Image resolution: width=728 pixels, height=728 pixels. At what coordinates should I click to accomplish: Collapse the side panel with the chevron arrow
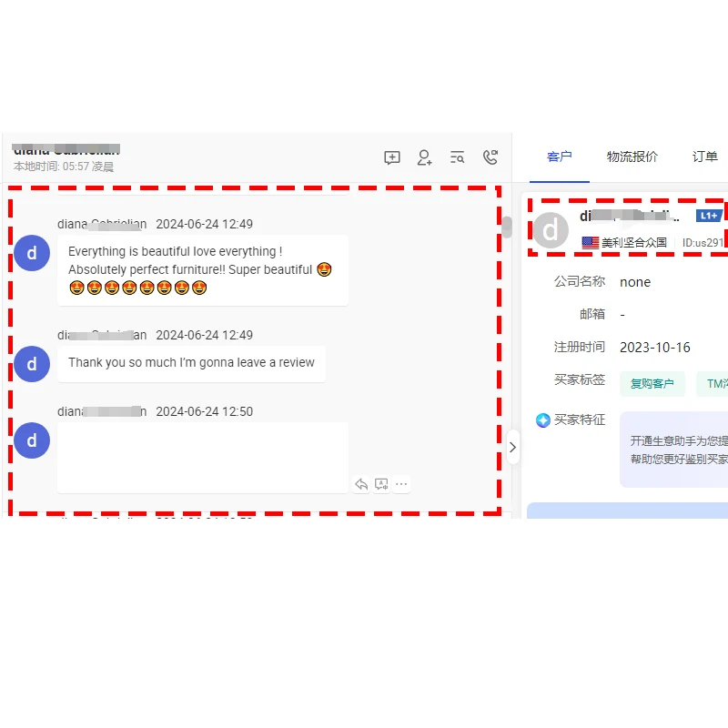coord(512,447)
